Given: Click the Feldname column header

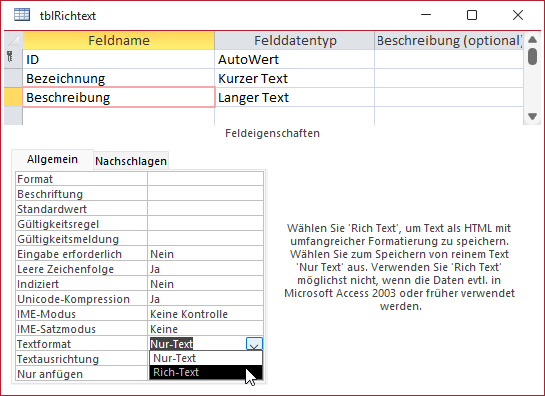Looking at the screenshot, I should [x=119, y=40].
